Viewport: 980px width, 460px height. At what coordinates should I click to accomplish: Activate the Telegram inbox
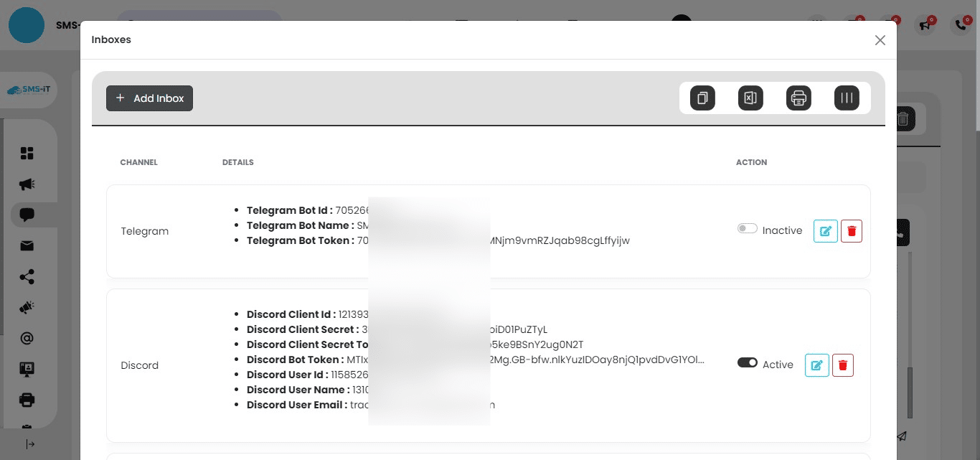click(747, 227)
